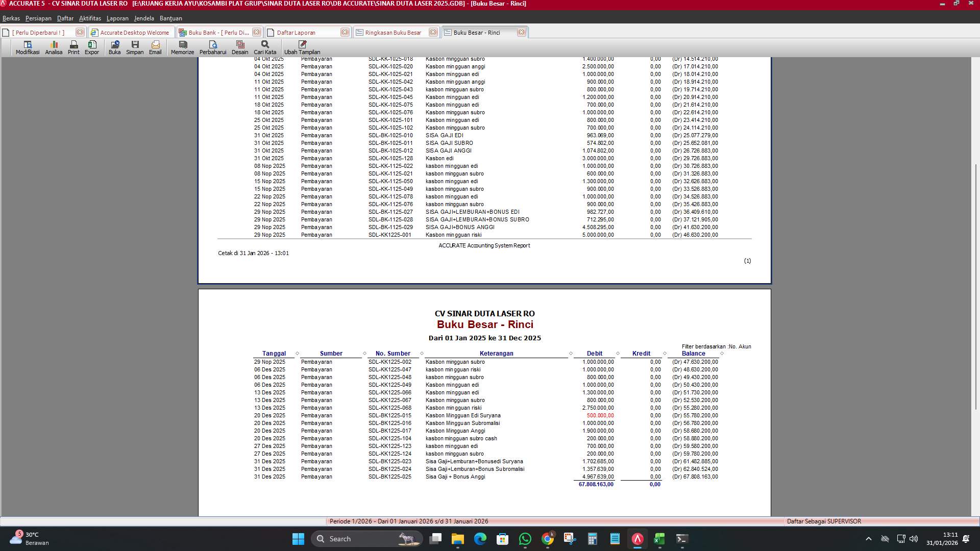
Task: Expand hidden icons in the system tray
Action: pos(868,538)
